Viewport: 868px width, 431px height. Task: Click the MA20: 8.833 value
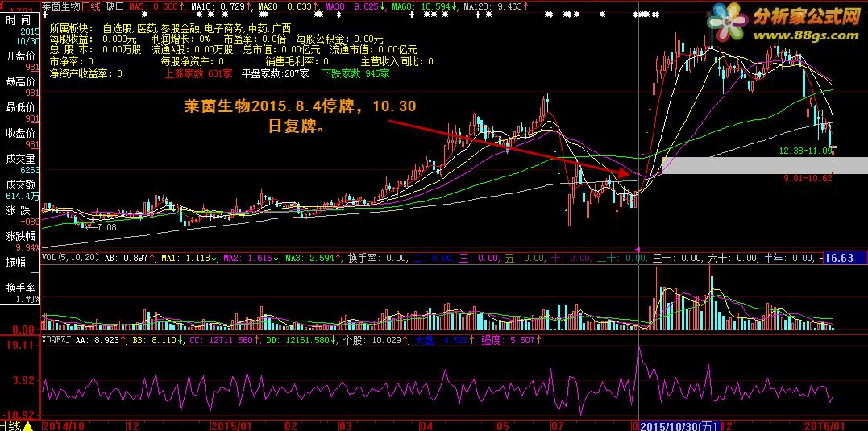coord(289,7)
